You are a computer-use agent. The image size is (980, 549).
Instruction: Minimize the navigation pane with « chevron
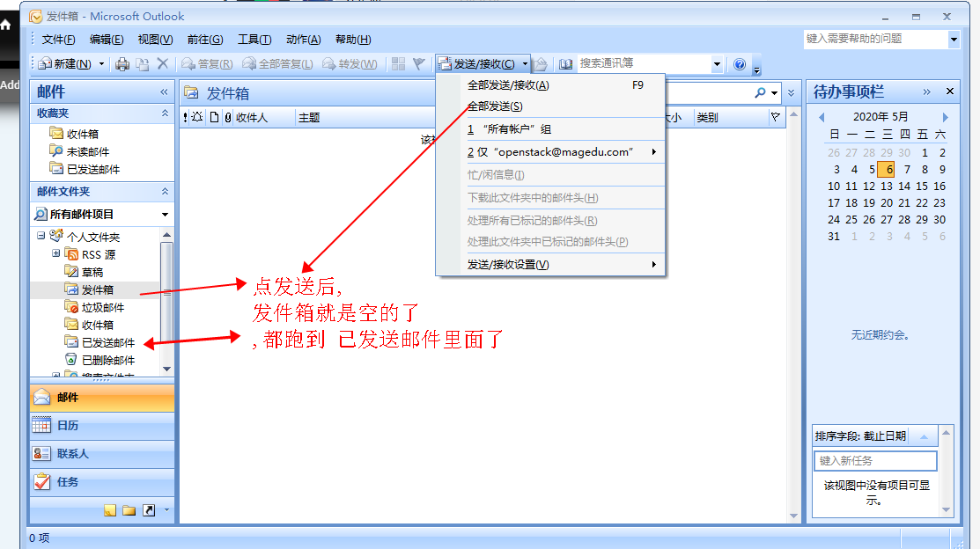[164, 91]
